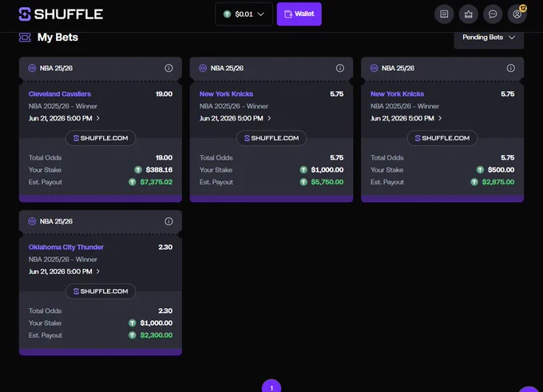Click the $5,750.00 estimated payout value
This screenshot has width=543, height=392.
[x=327, y=182]
